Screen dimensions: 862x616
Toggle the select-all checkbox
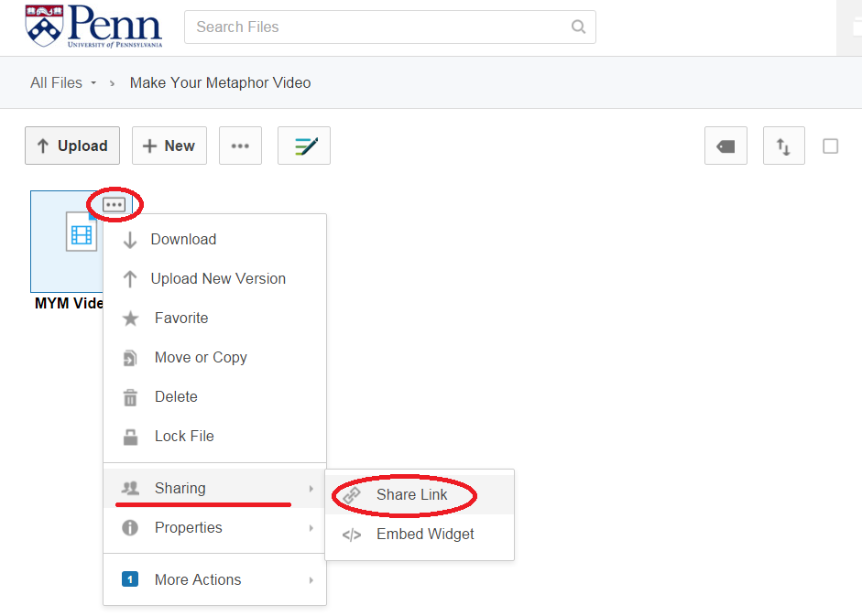(x=830, y=146)
